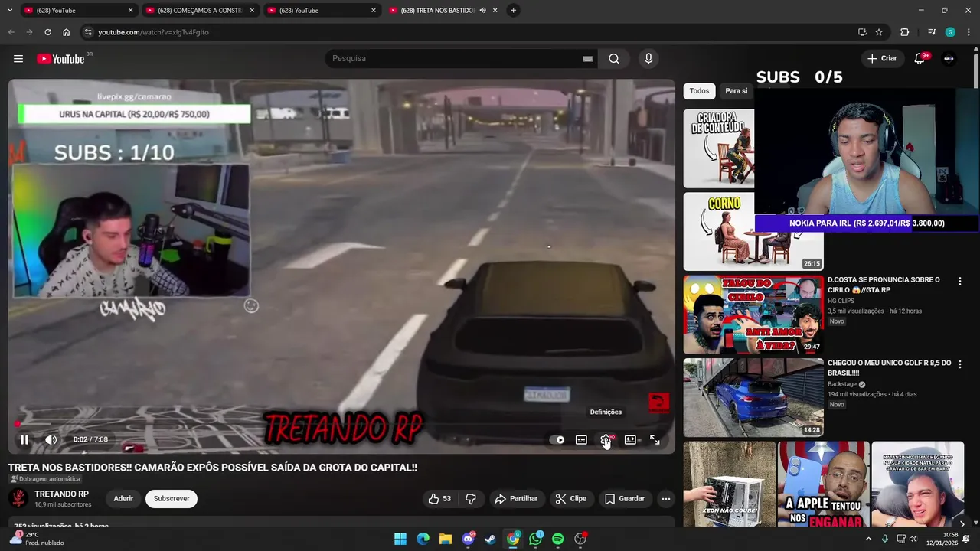Click the search magnifier button

pyautogui.click(x=614, y=59)
